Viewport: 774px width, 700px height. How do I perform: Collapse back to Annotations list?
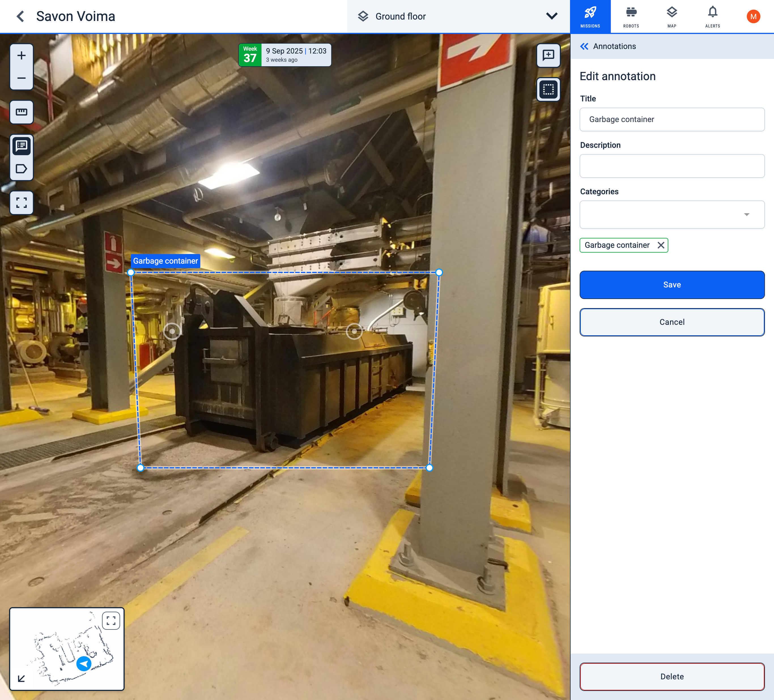click(x=584, y=46)
